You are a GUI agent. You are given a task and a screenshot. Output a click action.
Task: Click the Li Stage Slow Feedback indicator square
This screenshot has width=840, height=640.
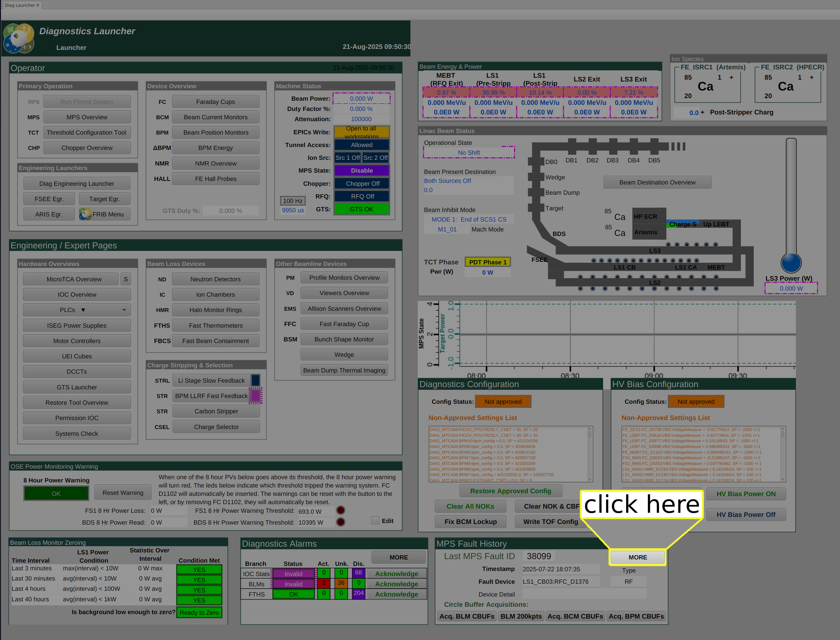pos(256,380)
